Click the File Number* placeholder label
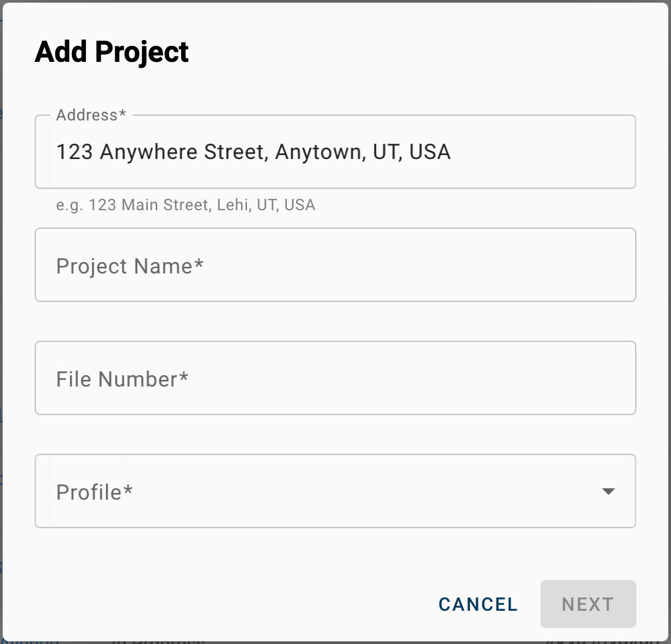 (x=122, y=379)
